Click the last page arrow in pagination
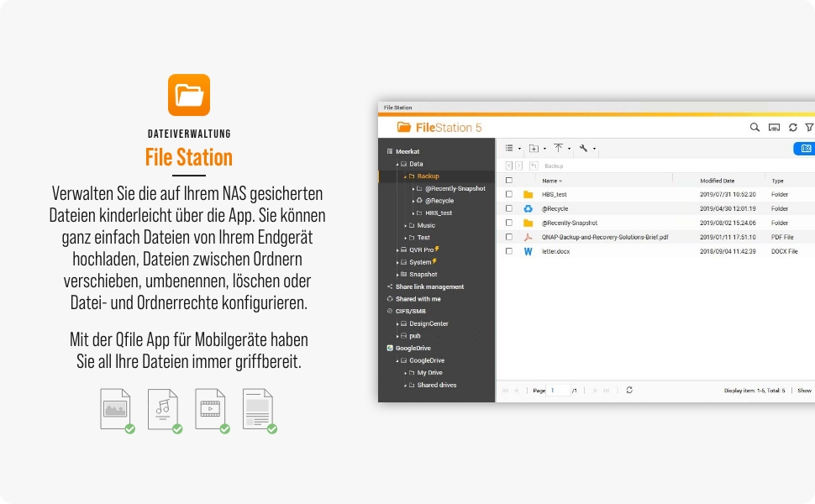This screenshot has width=815, height=504. (x=606, y=391)
